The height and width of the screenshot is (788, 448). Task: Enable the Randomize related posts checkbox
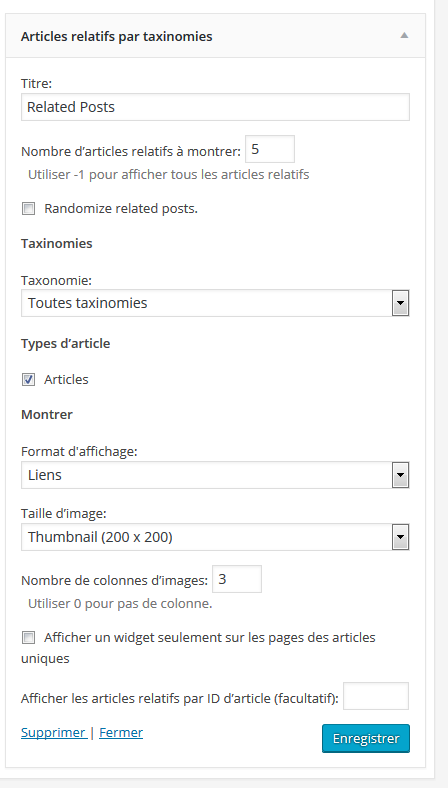(28, 209)
